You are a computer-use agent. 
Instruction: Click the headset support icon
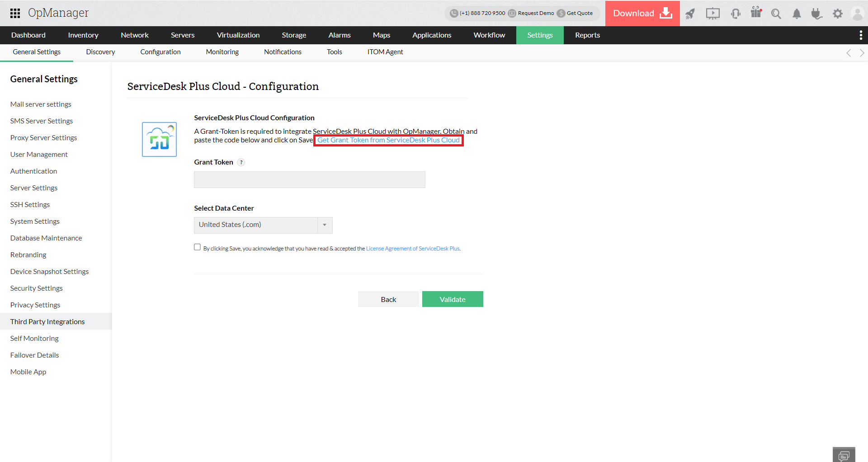[x=736, y=14]
